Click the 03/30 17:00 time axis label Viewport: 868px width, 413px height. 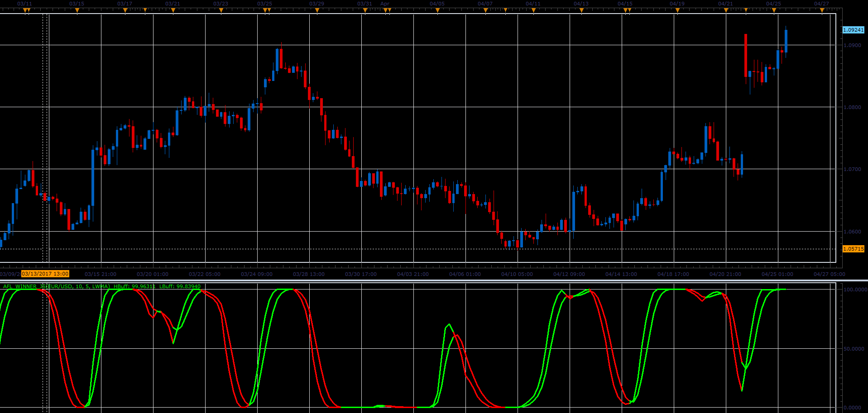click(361, 274)
